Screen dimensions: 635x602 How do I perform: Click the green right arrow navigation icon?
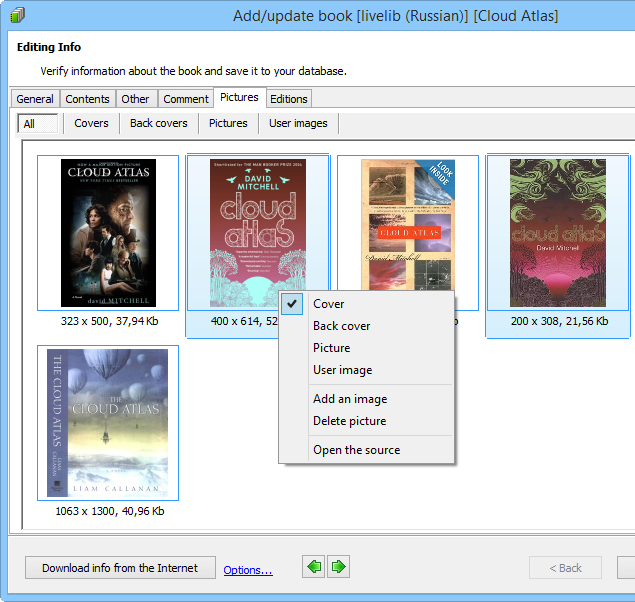339,567
